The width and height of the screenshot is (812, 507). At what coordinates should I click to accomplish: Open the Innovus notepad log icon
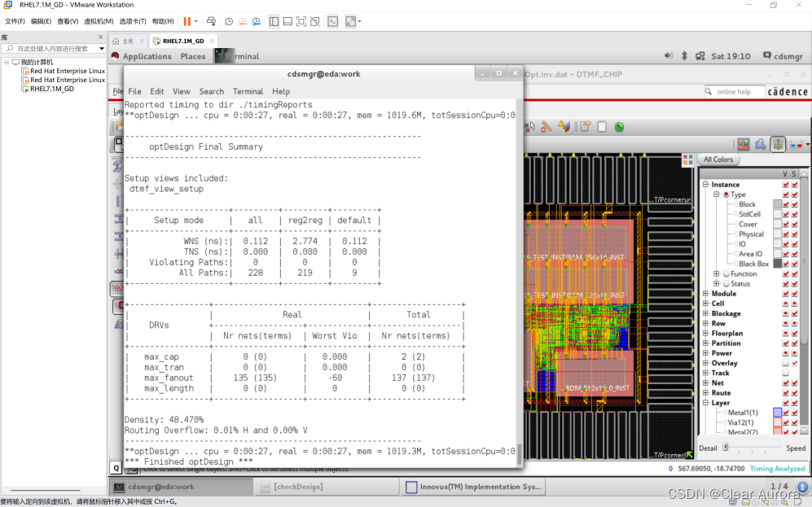tap(602, 127)
